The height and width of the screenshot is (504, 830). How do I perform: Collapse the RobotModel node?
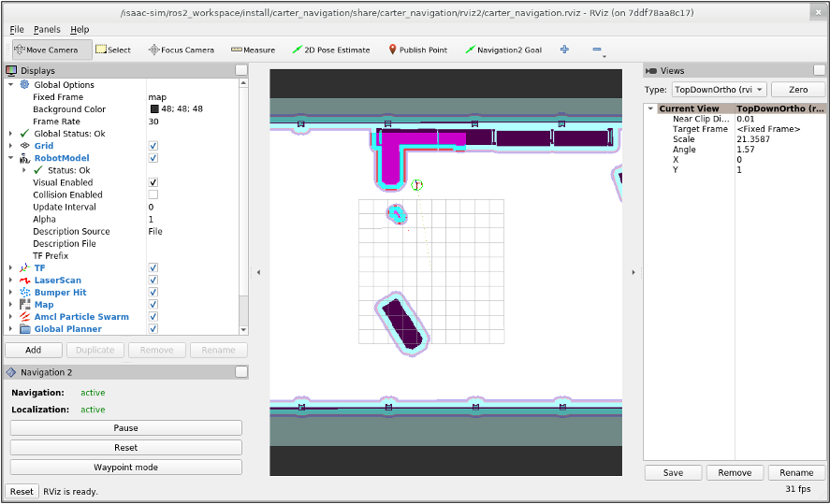tap(10, 158)
